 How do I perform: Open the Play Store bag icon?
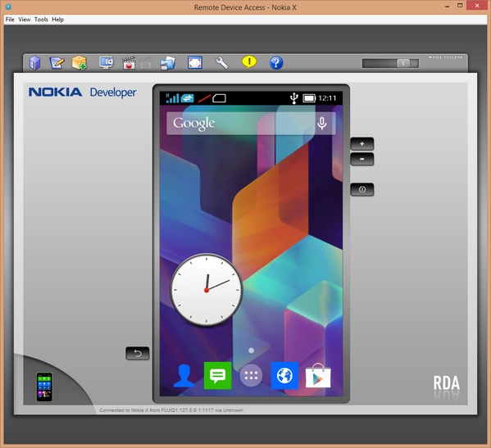tap(318, 375)
